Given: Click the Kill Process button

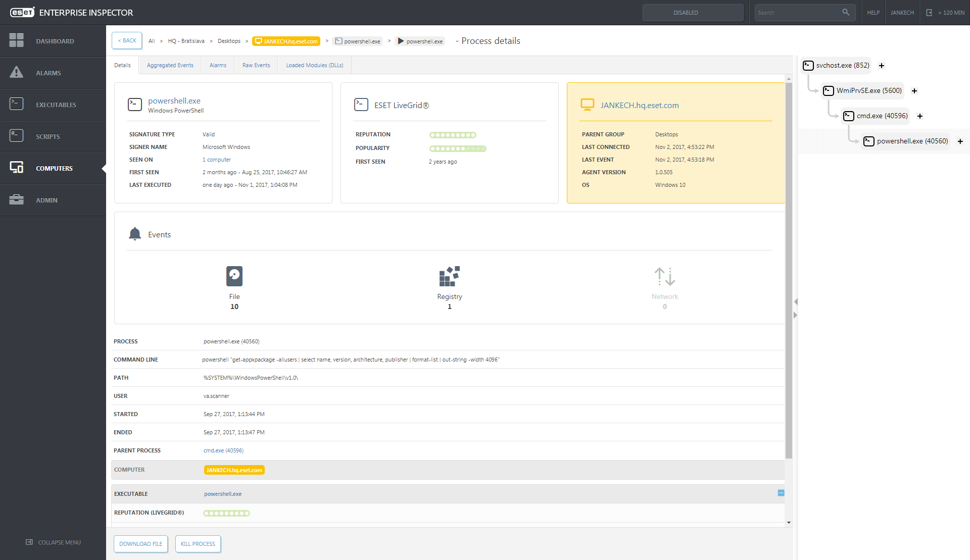Looking at the screenshot, I should [198, 544].
